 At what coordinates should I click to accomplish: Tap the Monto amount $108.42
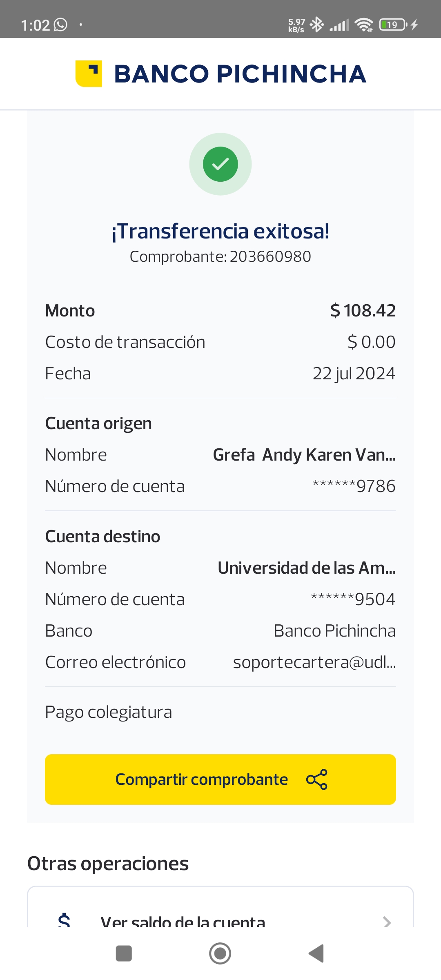pyautogui.click(x=363, y=311)
